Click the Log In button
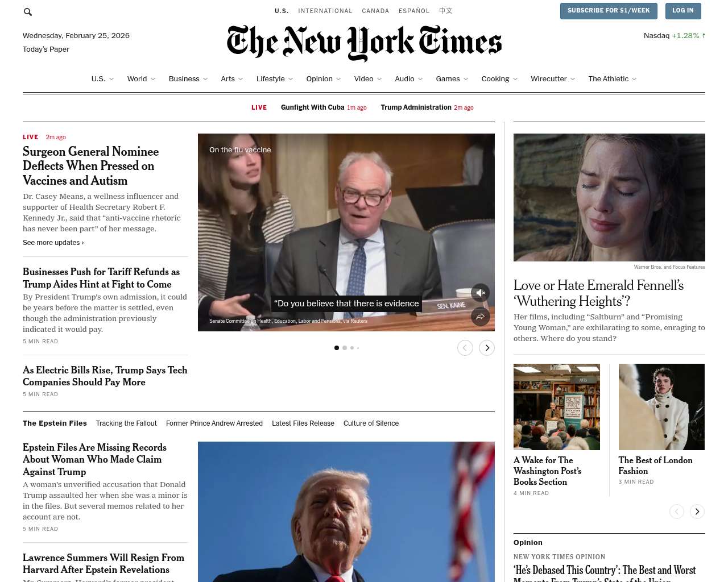Image resolution: width=728 pixels, height=582 pixels. [682, 11]
